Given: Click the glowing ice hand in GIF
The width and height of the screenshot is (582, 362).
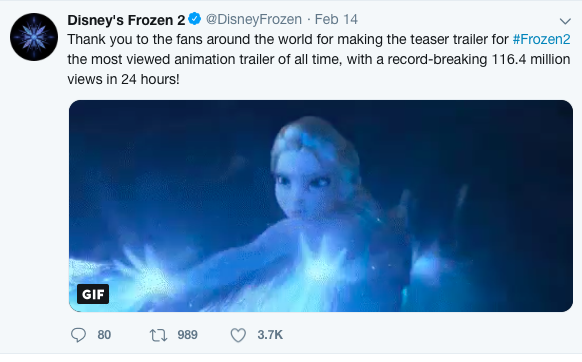Looking at the screenshot, I should [148, 277].
